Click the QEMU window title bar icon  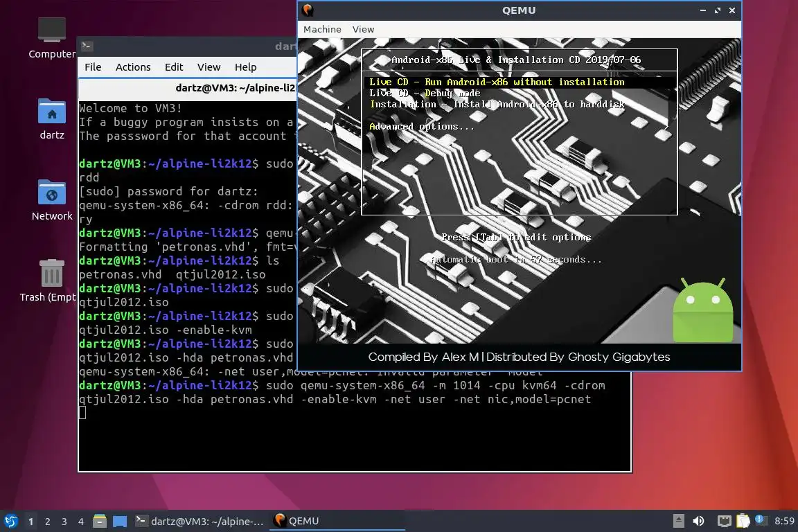tap(308, 10)
